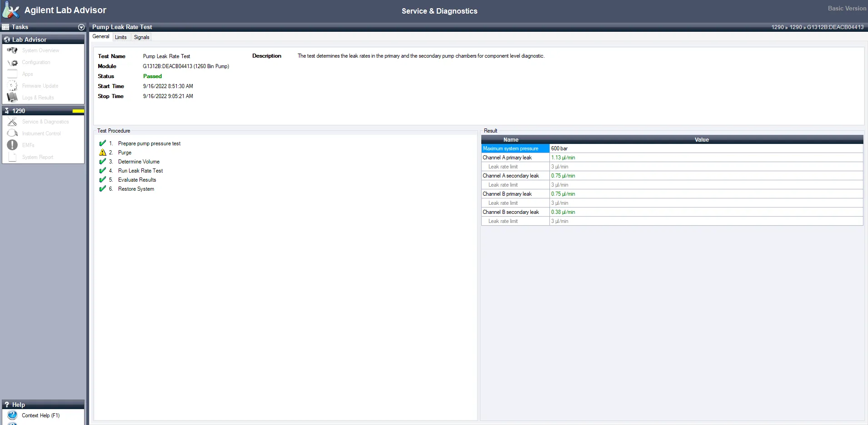Click the Stop Time value 9:05:21 AM
Image resolution: width=868 pixels, height=425 pixels.
click(180, 96)
